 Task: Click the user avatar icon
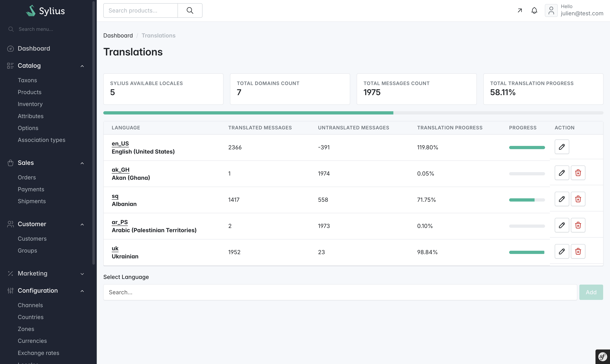point(551,10)
